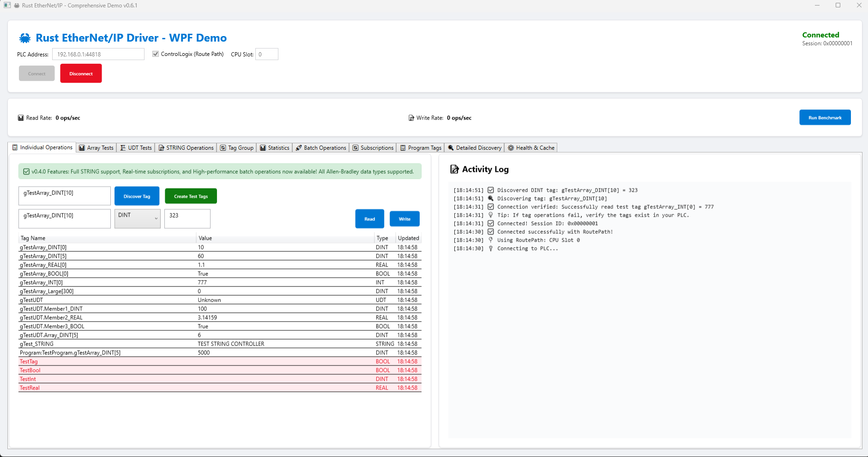Click the Detailed Discovery magnifier icon
The width and height of the screenshot is (868, 457).
click(451, 148)
